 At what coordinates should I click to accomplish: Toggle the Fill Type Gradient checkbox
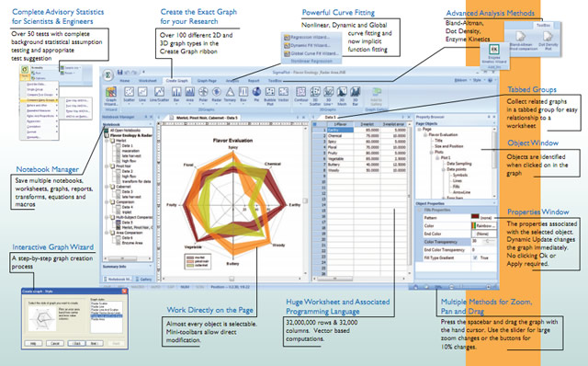475,257
